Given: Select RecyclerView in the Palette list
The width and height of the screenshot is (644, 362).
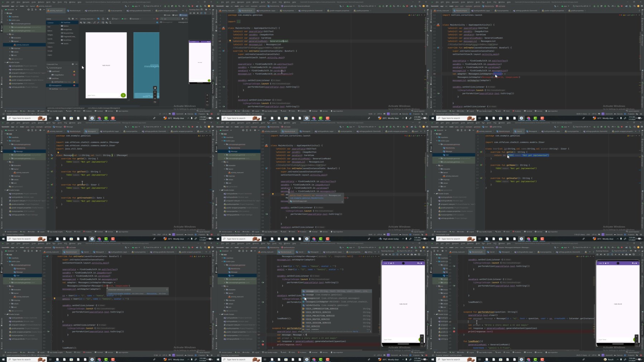Looking at the screenshot, I should click(x=67, y=33).
